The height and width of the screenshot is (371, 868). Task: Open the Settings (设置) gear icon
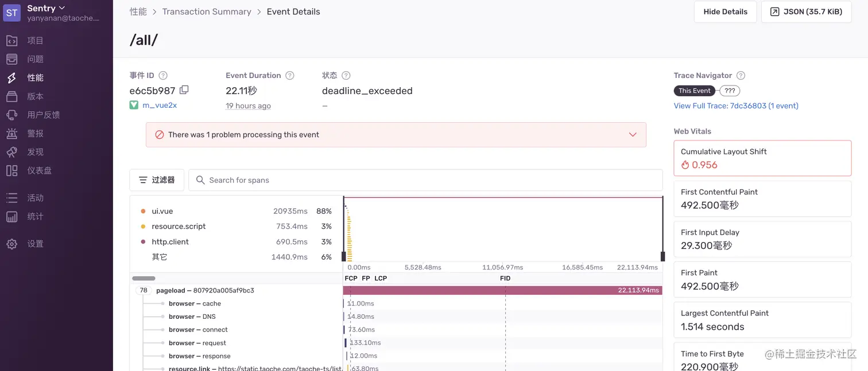(x=11, y=244)
